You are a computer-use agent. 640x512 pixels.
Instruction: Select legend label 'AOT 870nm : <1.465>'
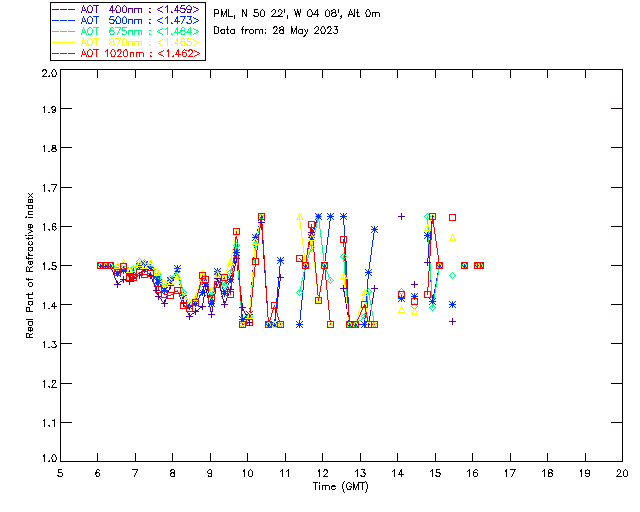(140, 42)
